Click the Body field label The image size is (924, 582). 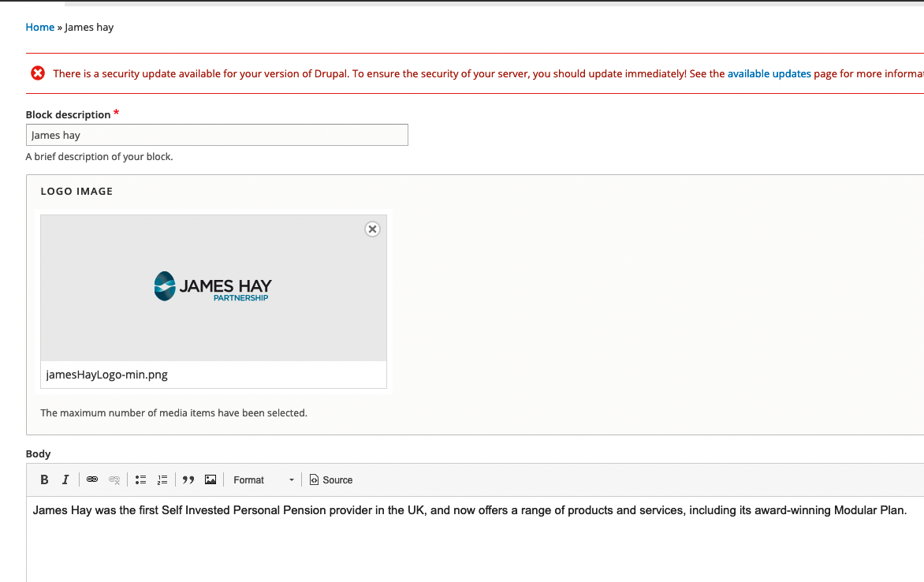pyautogui.click(x=39, y=453)
